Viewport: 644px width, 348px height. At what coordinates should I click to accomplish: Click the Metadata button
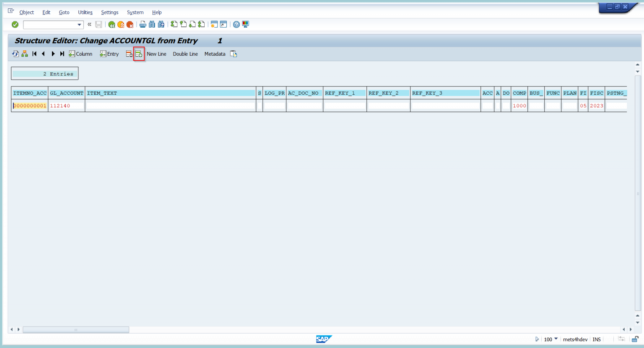pyautogui.click(x=215, y=54)
